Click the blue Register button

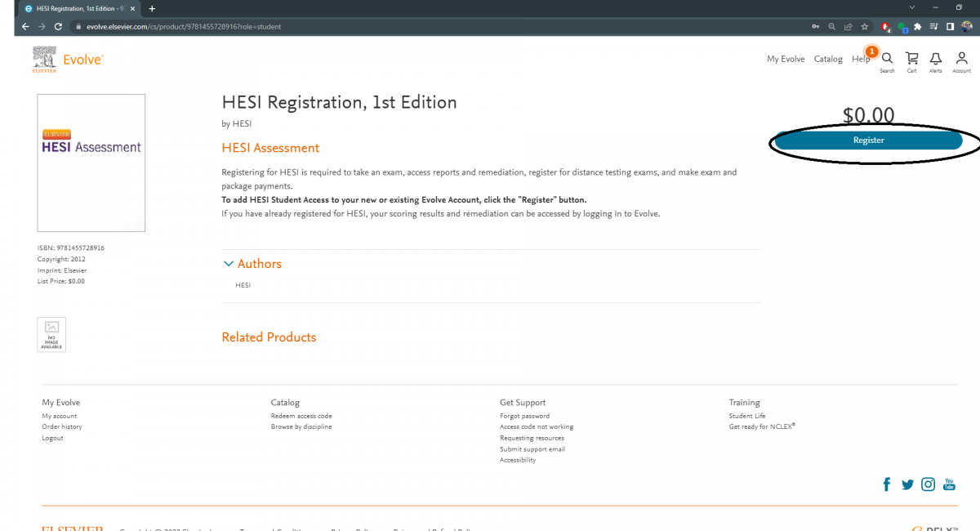869,141
